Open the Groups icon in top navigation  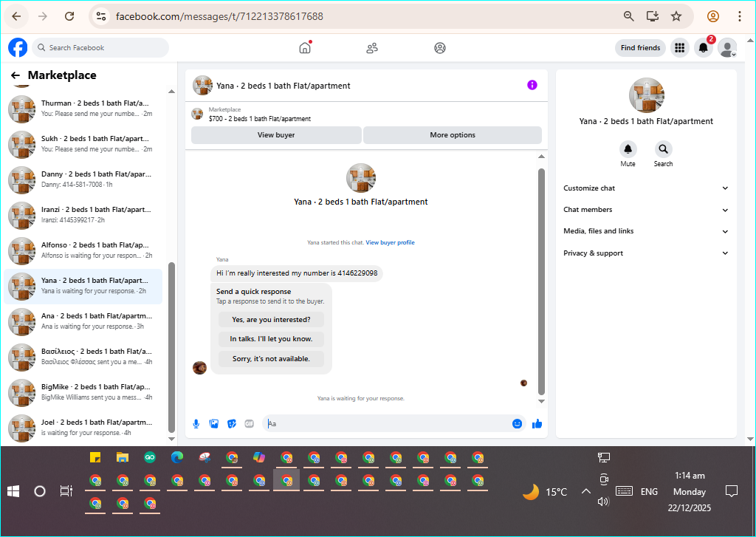440,48
